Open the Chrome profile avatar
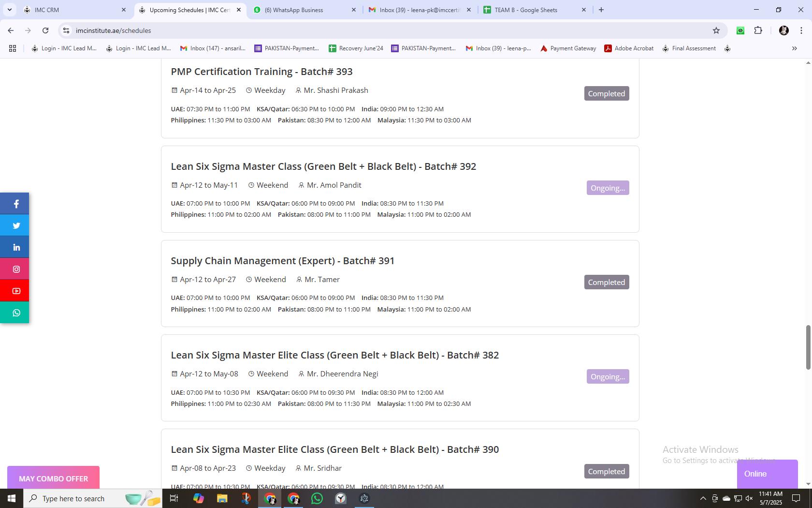Image resolution: width=812 pixels, height=508 pixels. (784, 30)
